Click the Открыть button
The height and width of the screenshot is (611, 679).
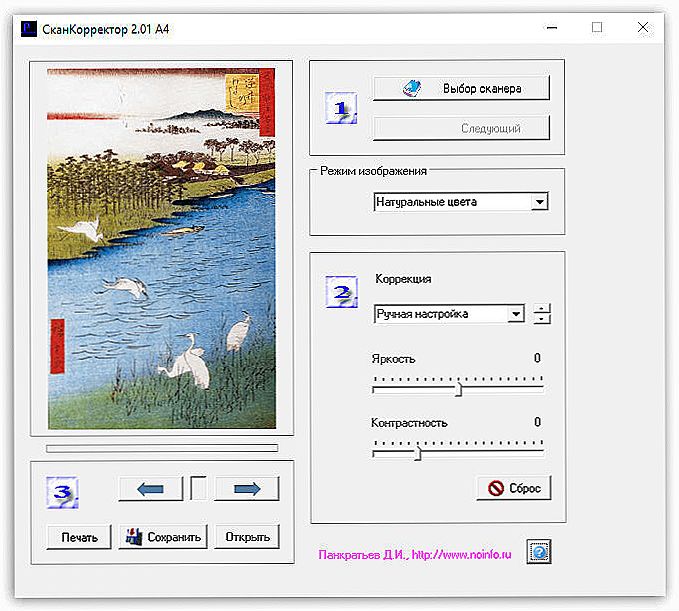247,537
